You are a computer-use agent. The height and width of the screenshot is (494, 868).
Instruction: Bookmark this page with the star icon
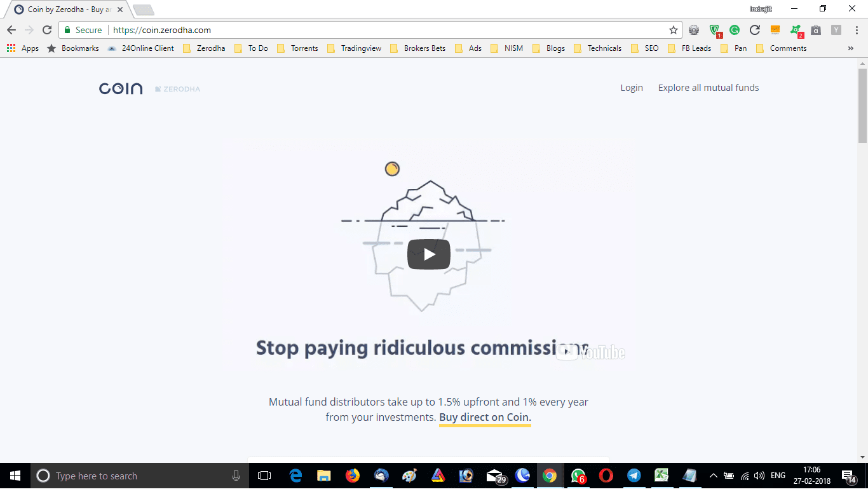click(674, 30)
